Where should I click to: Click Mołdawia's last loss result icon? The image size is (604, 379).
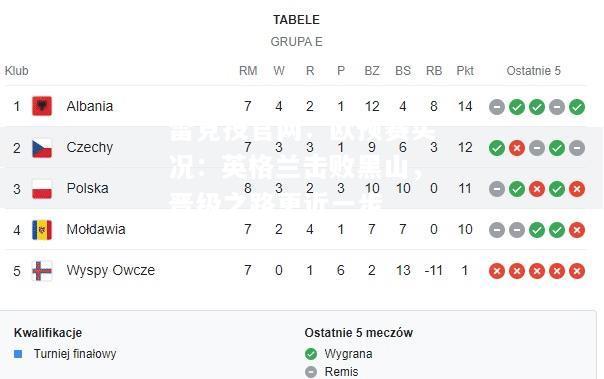(577, 230)
